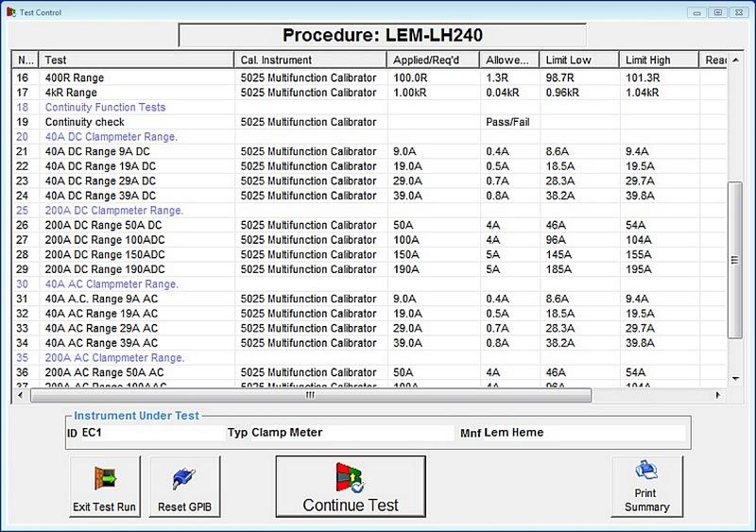Select '40A AC Range 29A AC' row
The height and width of the screenshot is (532, 756).
tap(369, 328)
